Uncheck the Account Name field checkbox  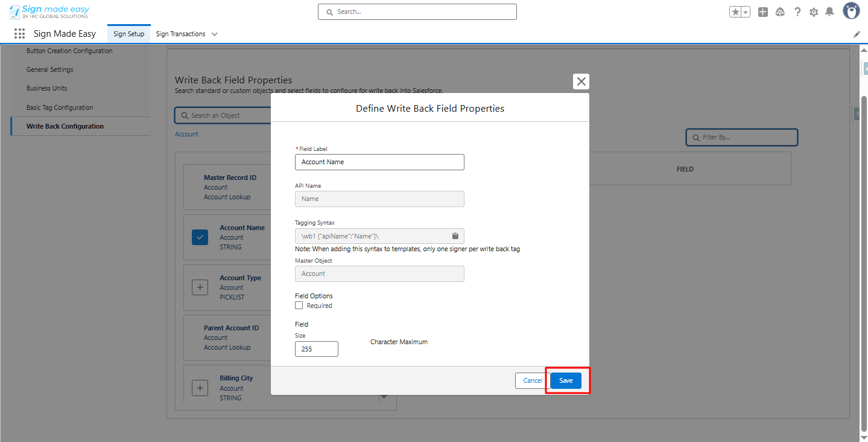(200, 237)
